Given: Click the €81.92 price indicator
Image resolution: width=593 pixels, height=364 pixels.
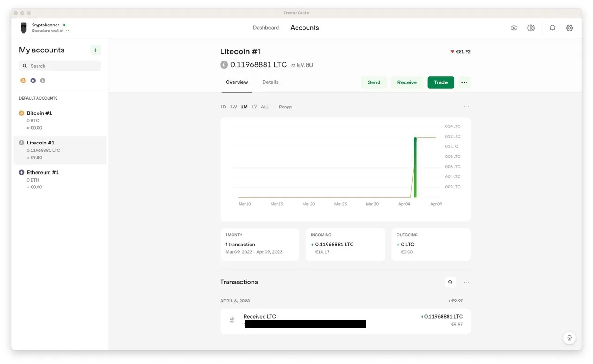Looking at the screenshot, I should tap(461, 52).
